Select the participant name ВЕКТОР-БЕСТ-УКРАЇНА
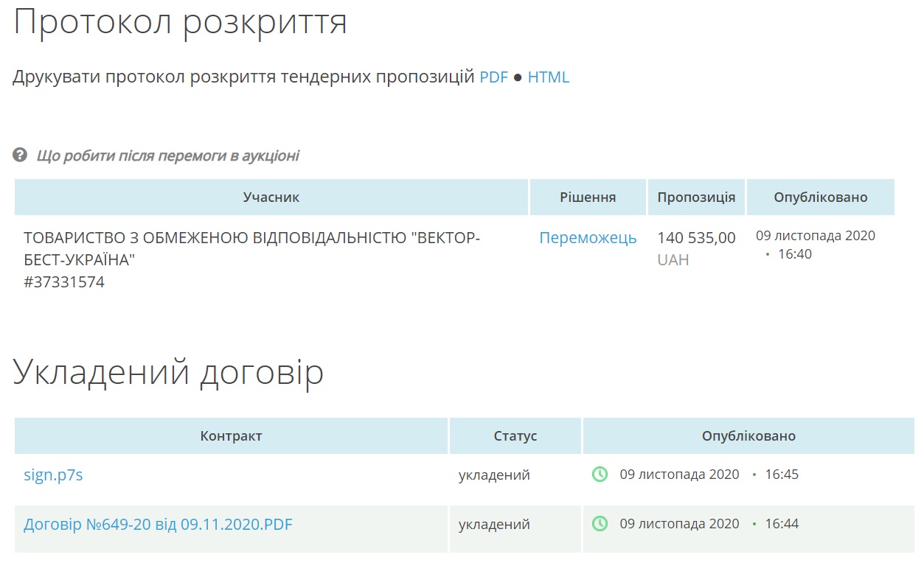The image size is (924, 574). point(251,248)
